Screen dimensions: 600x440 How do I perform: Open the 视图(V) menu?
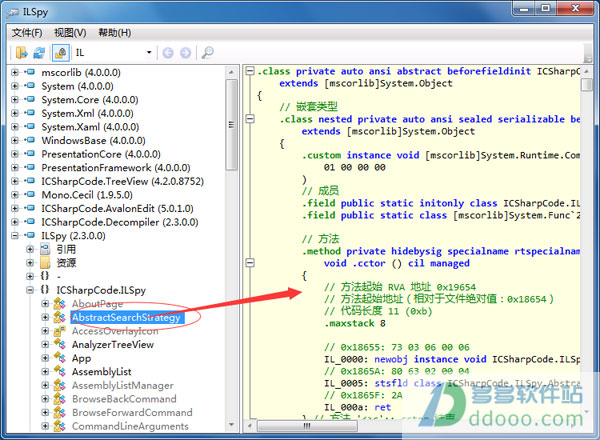[x=70, y=33]
